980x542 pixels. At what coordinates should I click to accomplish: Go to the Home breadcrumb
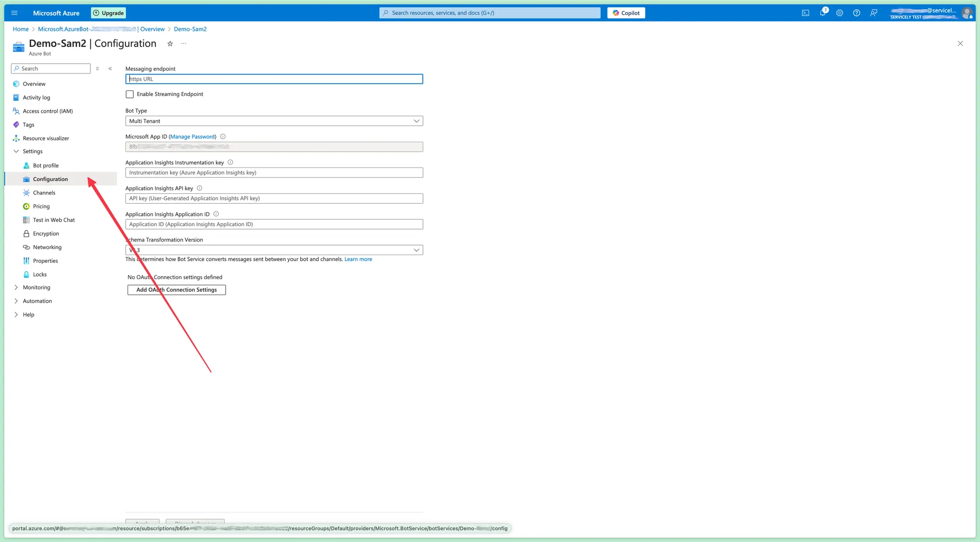click(20, 29)
